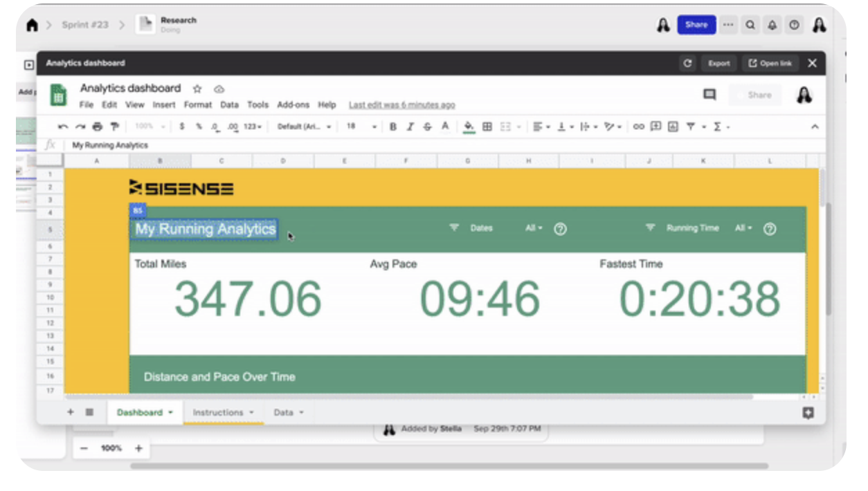The image size is (868, 491).
Task: Open comment history in Sheets header
Action: 709,95
